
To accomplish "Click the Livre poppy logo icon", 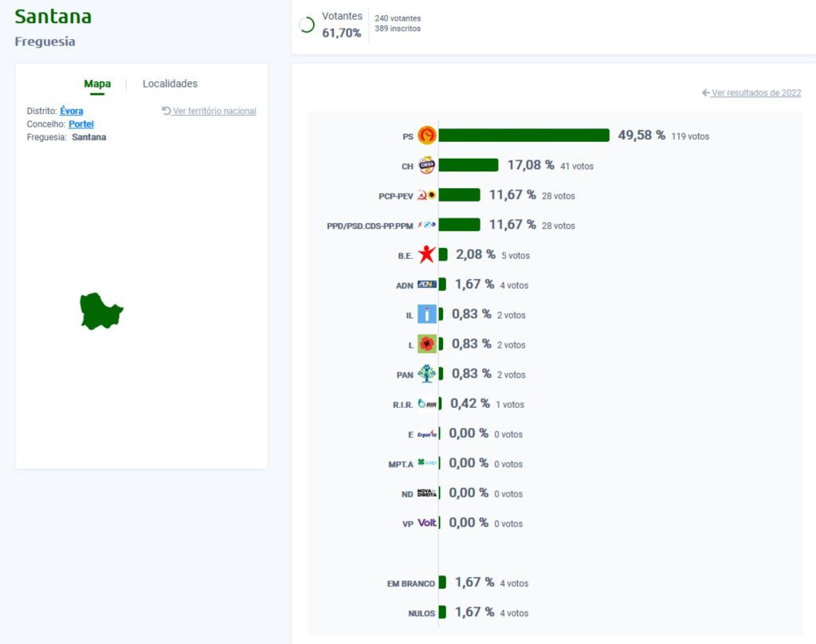I will [x=427, y=344].
